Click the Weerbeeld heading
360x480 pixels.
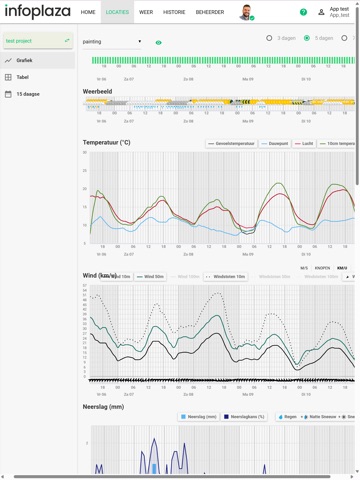tap(97, 91)
